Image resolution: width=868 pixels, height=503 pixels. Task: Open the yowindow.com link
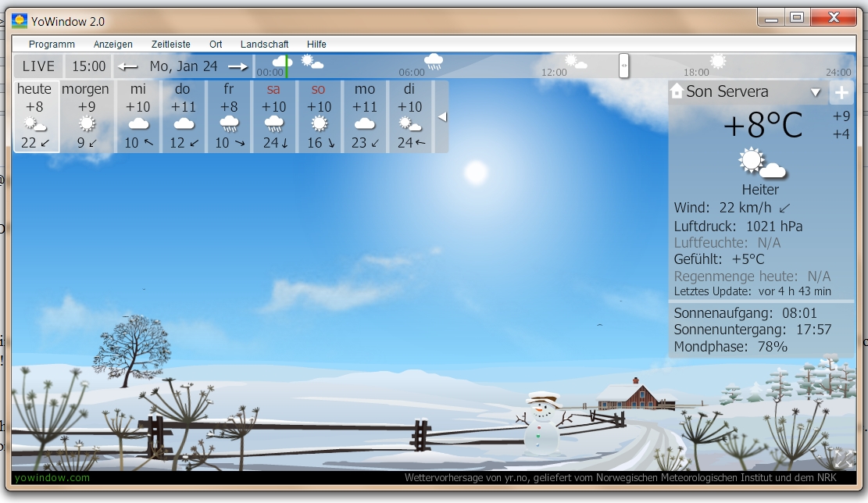(x=52, y=477)
